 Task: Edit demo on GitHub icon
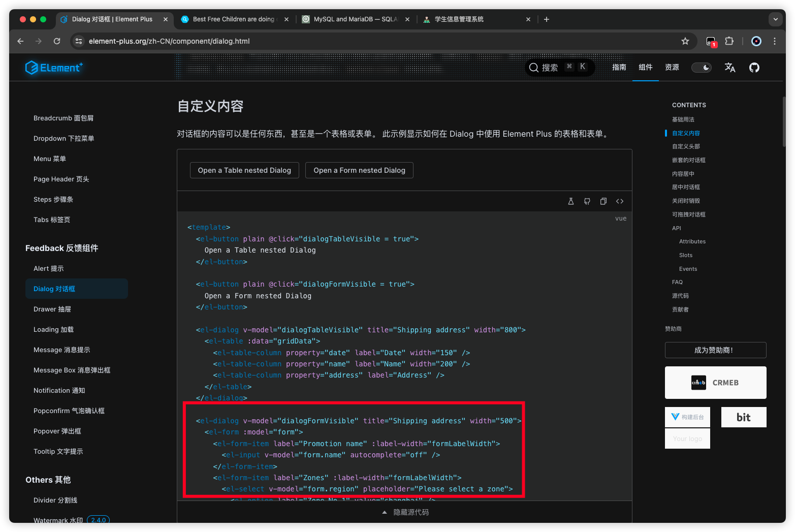point(587,201)
